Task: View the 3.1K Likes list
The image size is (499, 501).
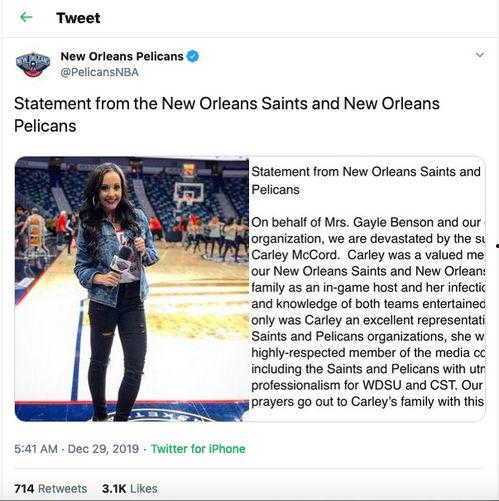Action: (130, 489)
